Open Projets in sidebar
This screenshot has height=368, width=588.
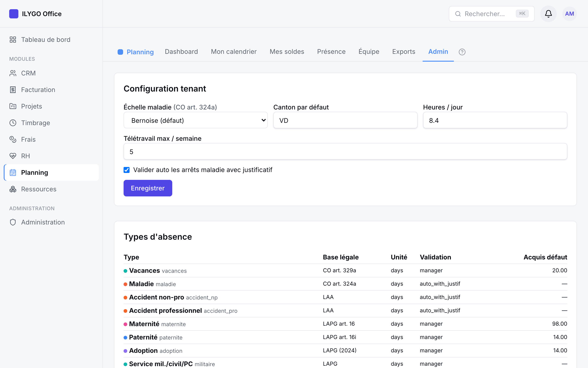pos(51,106)
